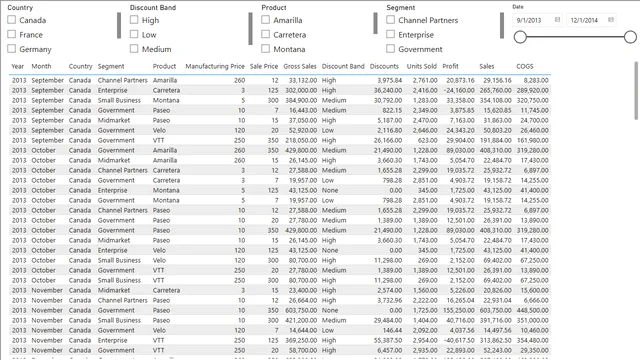Select the COGS cell 351,000.00
Image resolution: width=640 pixels, height=360 pixels.
[x=533, y=320]
